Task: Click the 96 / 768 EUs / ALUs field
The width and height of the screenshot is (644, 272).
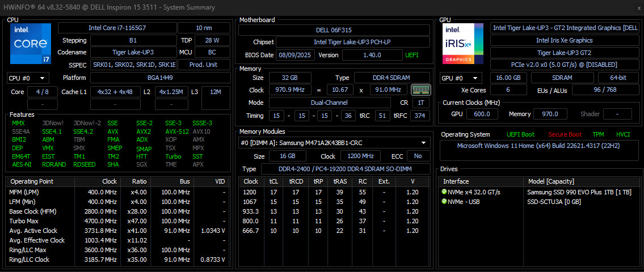Action: pos(605,90)
